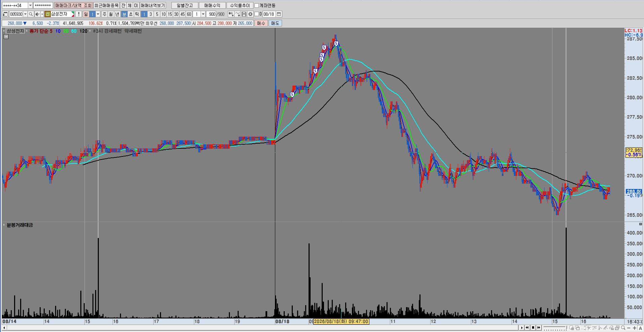
Task: Select the 매매마크/내역 조회 tab
Action: coord(73,5)
